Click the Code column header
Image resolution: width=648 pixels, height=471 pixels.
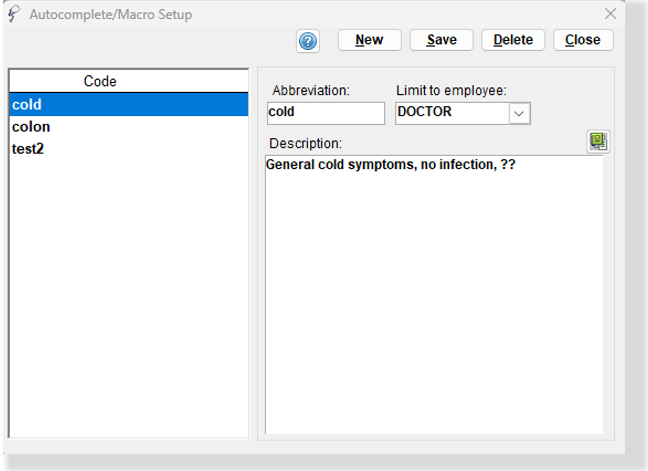coord(100,81)
